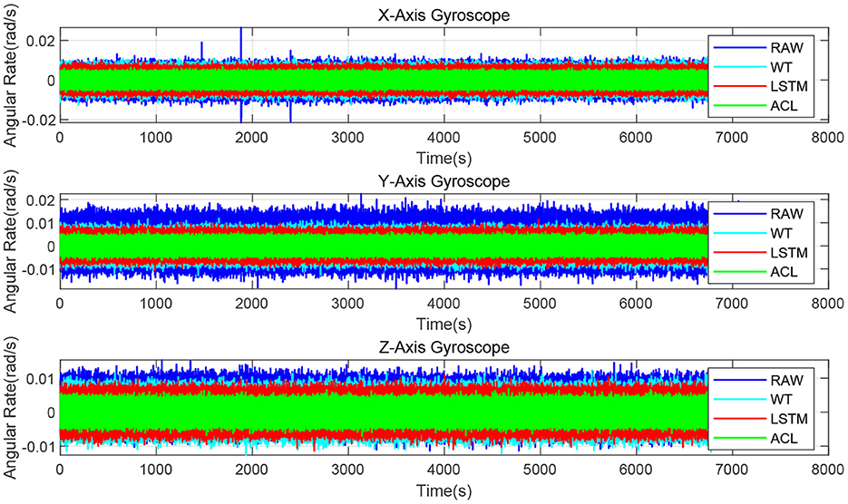Image resolution: width=848 pixels, height=504 pixels.
Task: Select WT label in Z-Axis Gyroscope legend
Action: point(781,400)
